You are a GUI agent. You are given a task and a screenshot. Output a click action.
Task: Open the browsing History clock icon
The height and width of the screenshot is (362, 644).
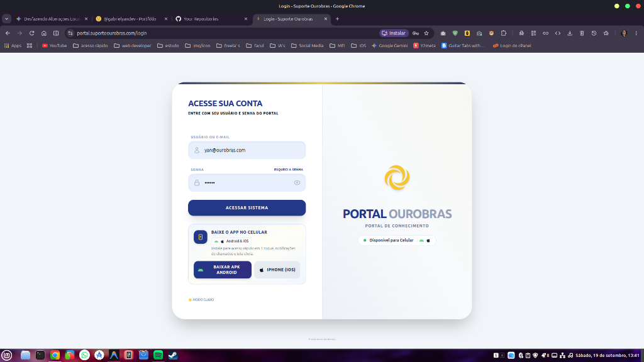point(594,33)
